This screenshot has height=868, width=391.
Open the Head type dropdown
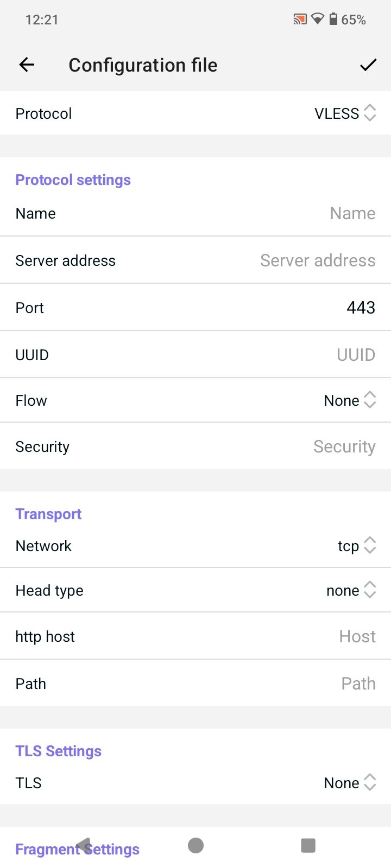(350, 590)
